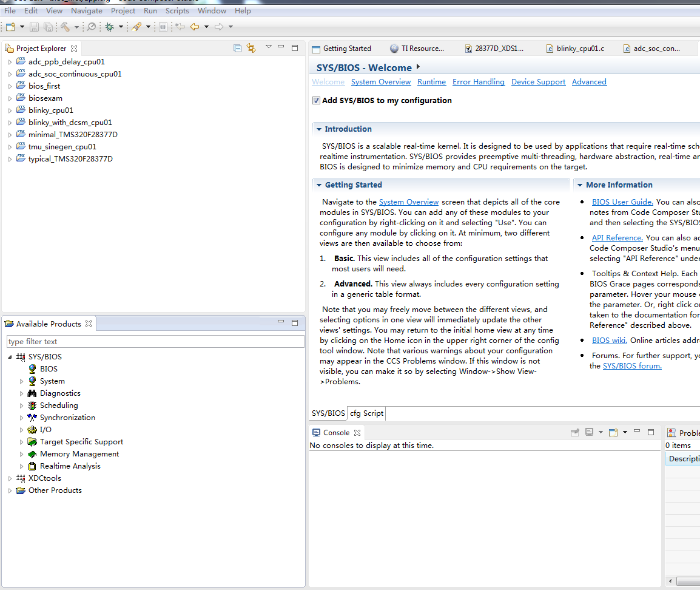
Task: Expand the typical_TMS320F28377D project
Action: point(10,159)
